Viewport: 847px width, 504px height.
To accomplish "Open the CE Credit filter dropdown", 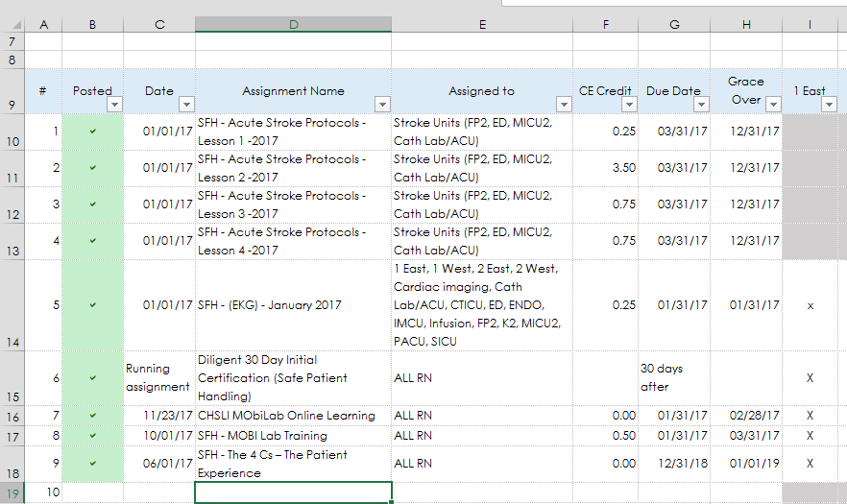I will pyautogui.click(x=629, y=105).
